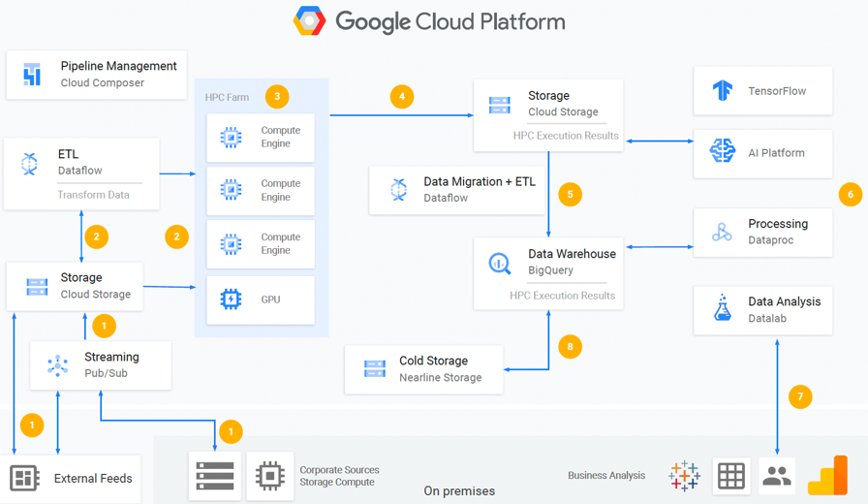The height and width of the screenshot is (504, 868).
Task: Click the Tableau cross-pattern icon in Business Analysis
Action: coord(685,476)
